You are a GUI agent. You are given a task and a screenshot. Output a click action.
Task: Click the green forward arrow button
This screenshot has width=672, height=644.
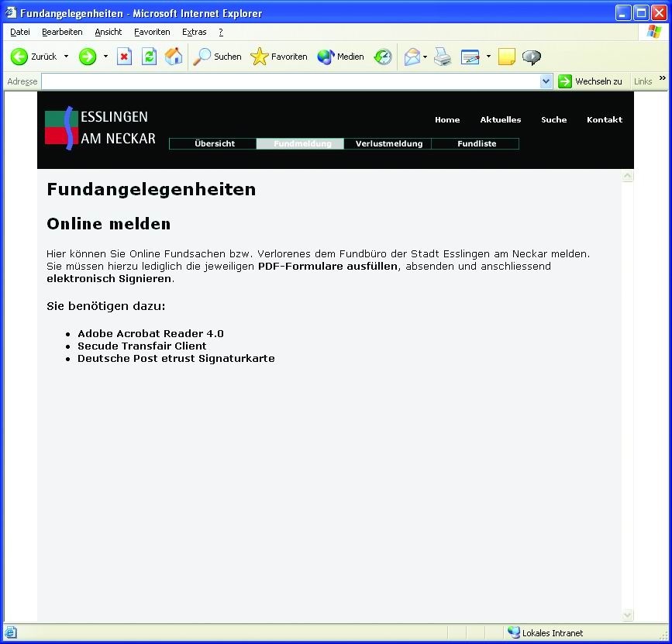click(x=88, y=57)
